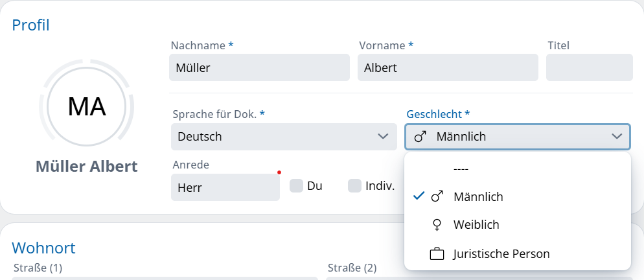Focus the empty Titel input field
The image size is (644, 280).
(x=588, y=67)
